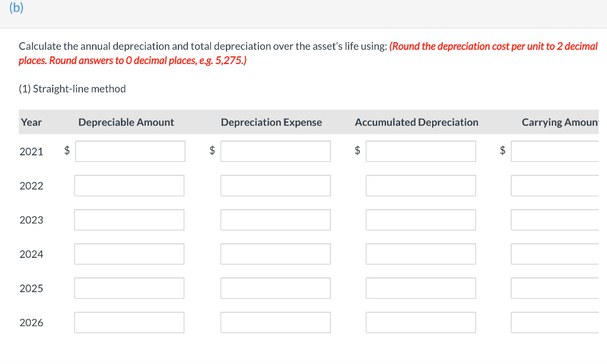This screenshot has width=607, height=364.
Task: Focus the 2025 Depreciable Amount box
Action: click(129, 288)
